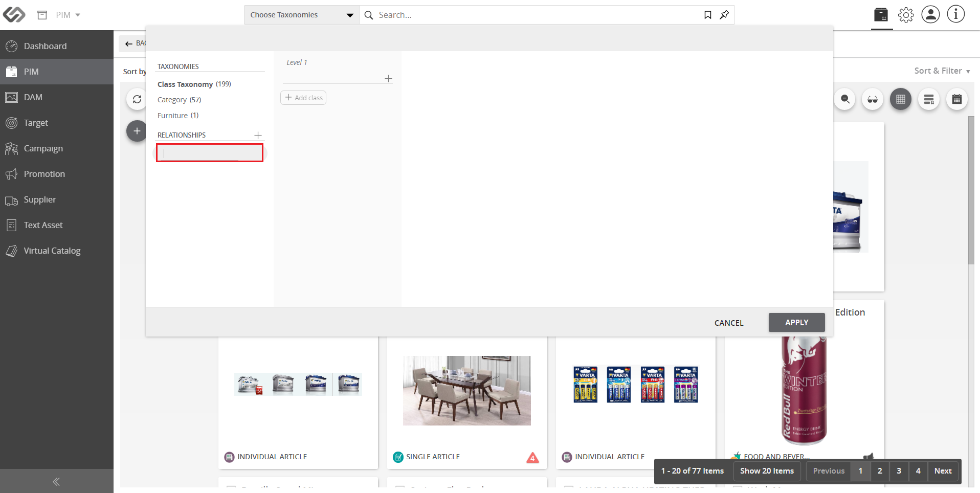Open the Sort & Filter dropdown

pyautogui.click(x=942, y=71)
